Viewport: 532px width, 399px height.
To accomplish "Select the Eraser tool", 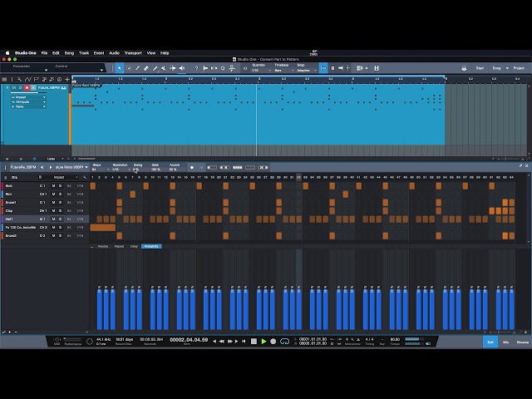I will 146,68.
